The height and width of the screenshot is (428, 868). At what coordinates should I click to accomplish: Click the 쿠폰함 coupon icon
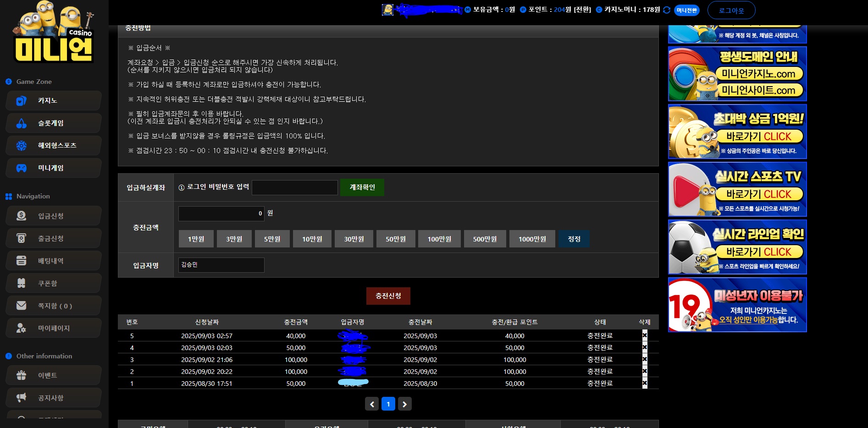pos(22,283)
